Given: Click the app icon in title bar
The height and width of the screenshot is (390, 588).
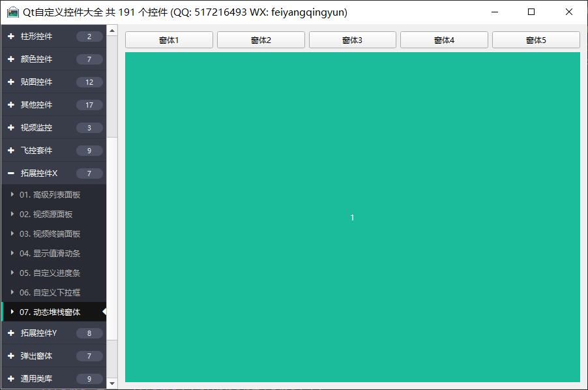Looking at the screenshot, I should 13,12.
